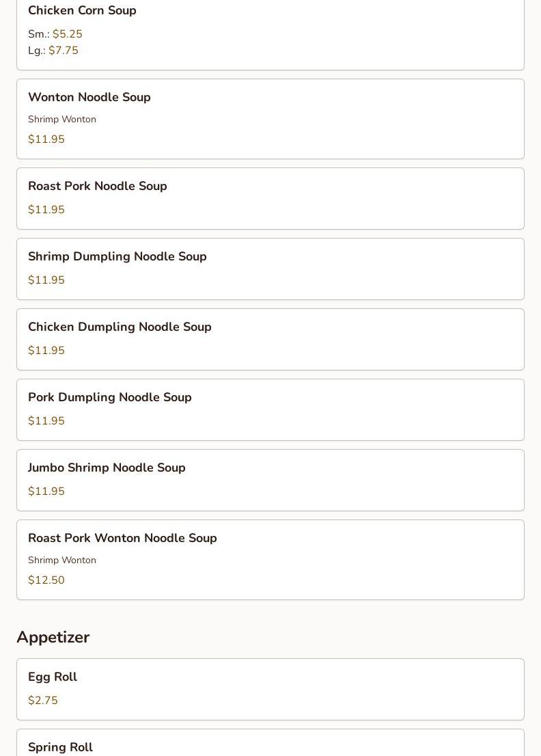Click the Sm. $5.25 price option
The height and width of the screenshot is (756, 541).
tap(55, 34)
